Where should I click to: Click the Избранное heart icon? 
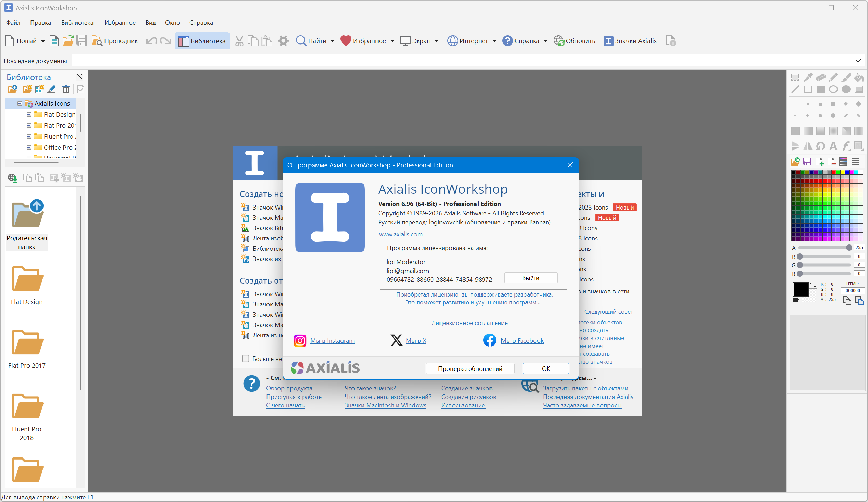[x=346, y=41]
